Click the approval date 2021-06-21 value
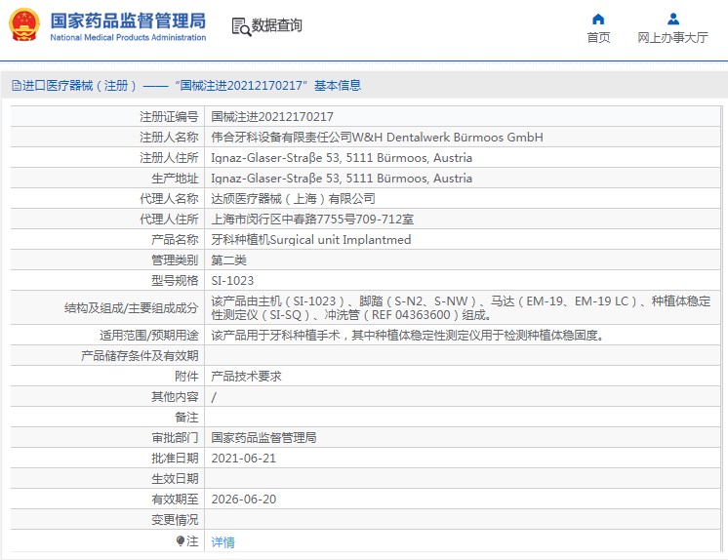 tap(244, 458)
